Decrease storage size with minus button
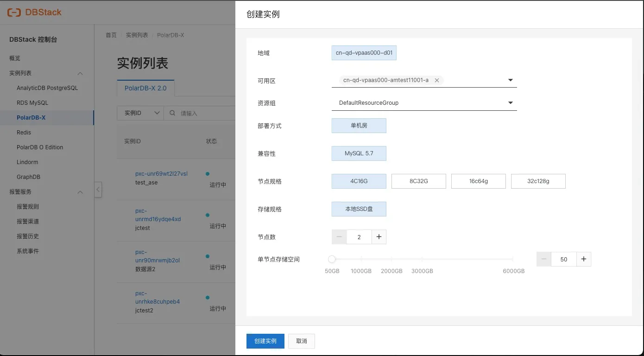The width and height of the screenshot is (644, 356). point(544,259)
